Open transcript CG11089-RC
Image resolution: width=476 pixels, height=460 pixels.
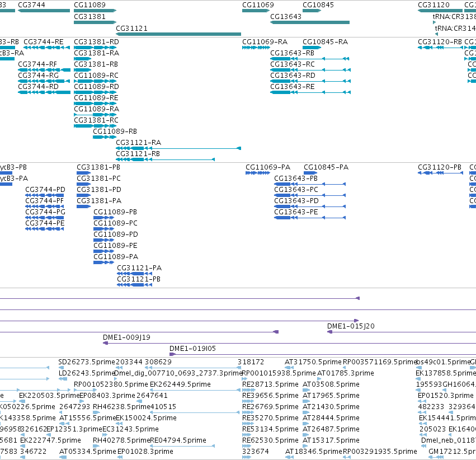[x=96, y=76]
